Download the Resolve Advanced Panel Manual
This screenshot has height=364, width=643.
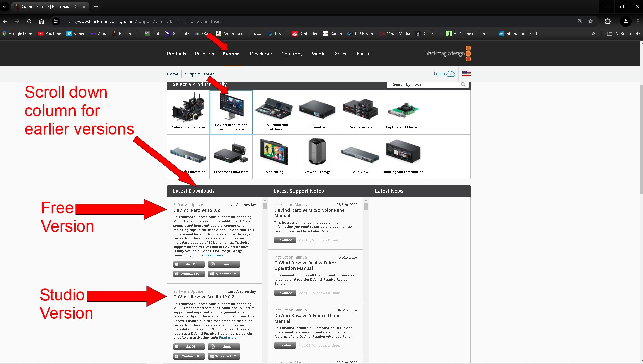tap(285, 345)
